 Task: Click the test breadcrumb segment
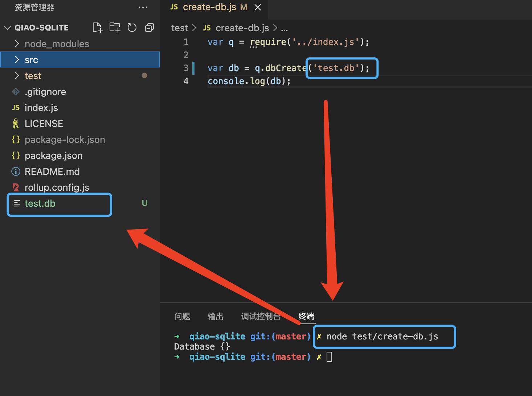point(180,28)
